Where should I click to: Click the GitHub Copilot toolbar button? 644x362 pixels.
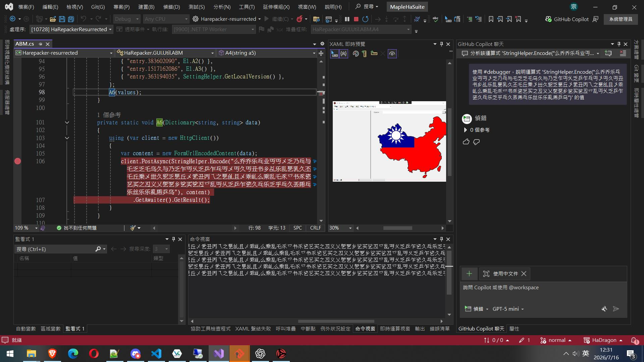point(567,19)
